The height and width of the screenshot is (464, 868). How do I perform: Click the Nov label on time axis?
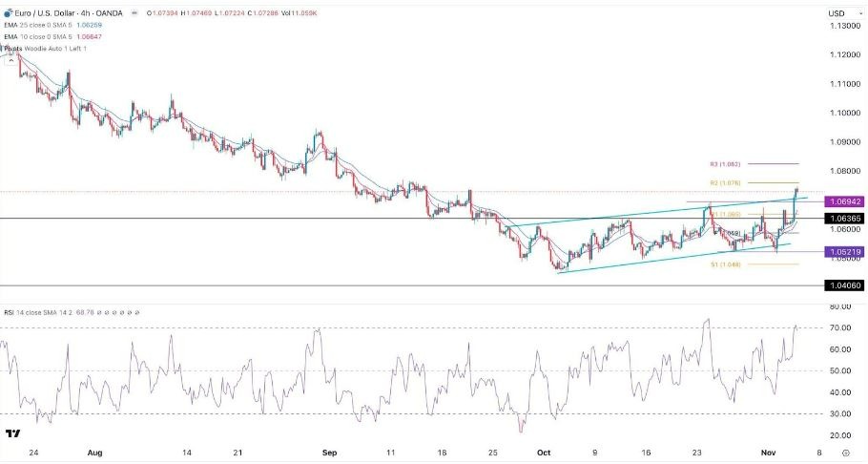click(768, 453)
